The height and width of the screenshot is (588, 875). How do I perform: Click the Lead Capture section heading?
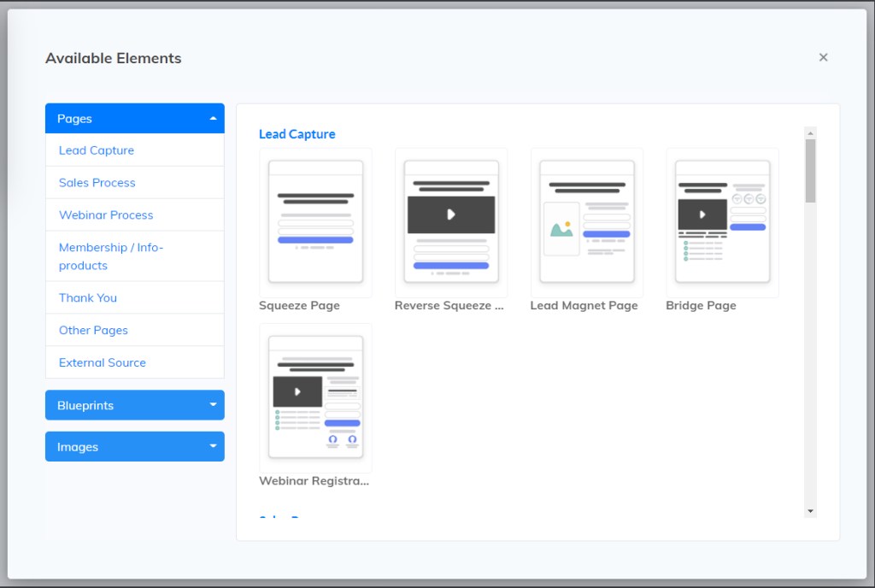297,134
